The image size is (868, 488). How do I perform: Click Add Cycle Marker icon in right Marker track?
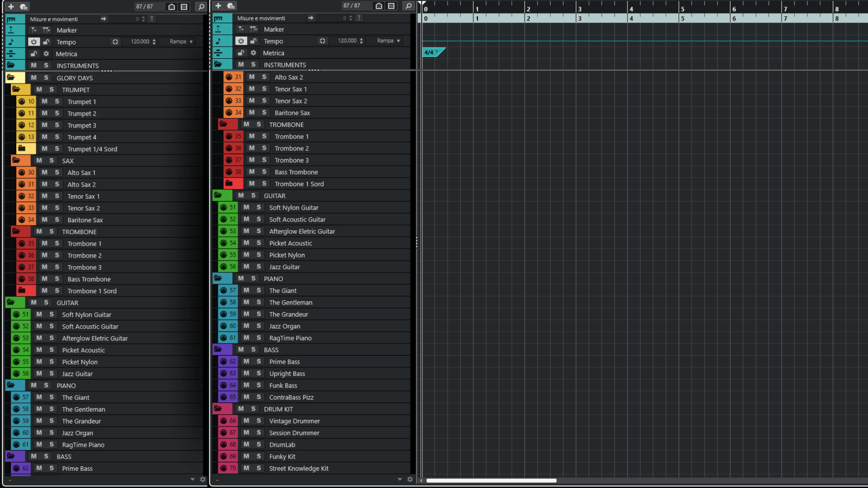tap(253, 29)
